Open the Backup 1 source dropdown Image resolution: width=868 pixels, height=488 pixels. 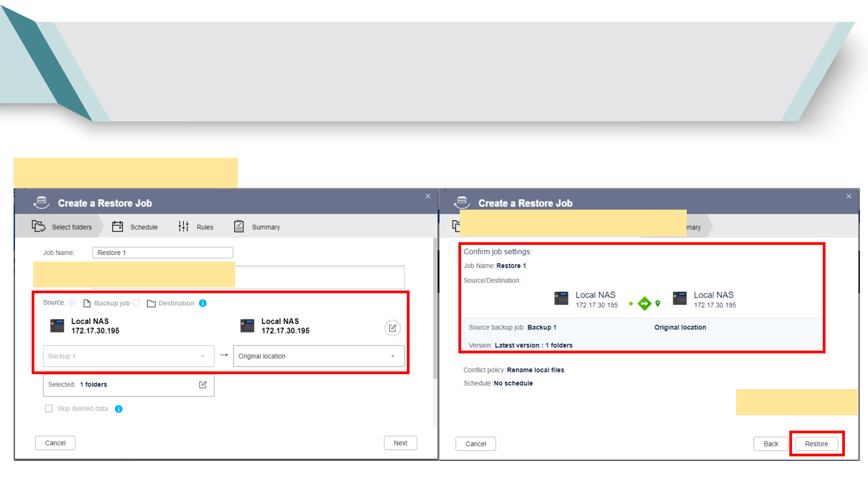pyautogui.click(x=128, y=356)
